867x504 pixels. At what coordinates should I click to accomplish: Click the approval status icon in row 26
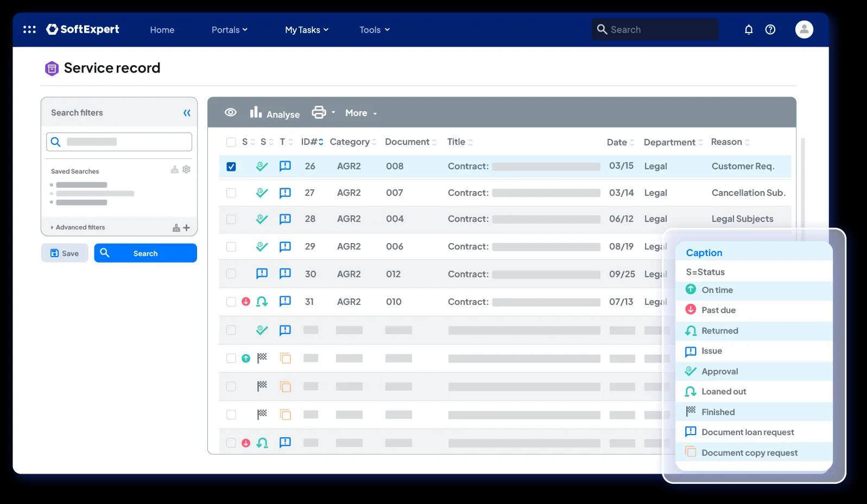point(262,166)
